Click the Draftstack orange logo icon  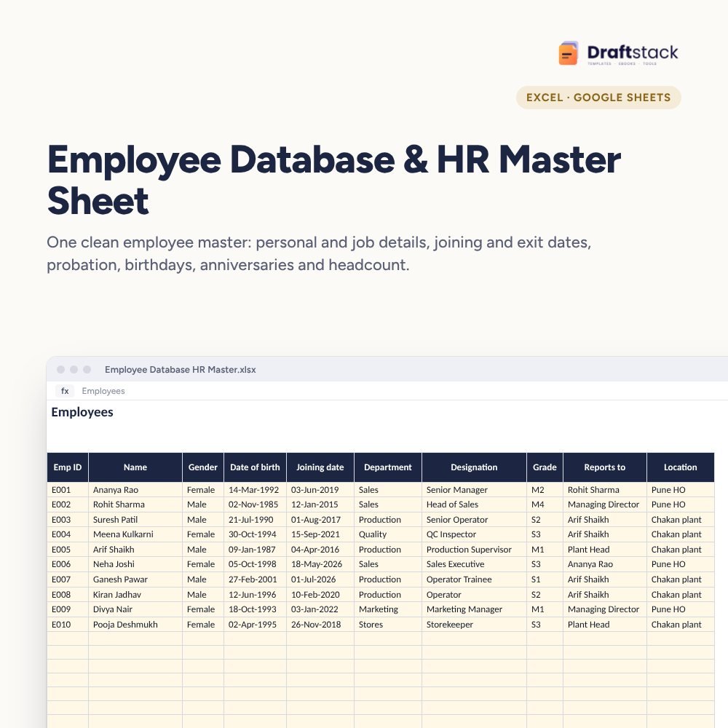pyautogui.click(x=568, y=53)
